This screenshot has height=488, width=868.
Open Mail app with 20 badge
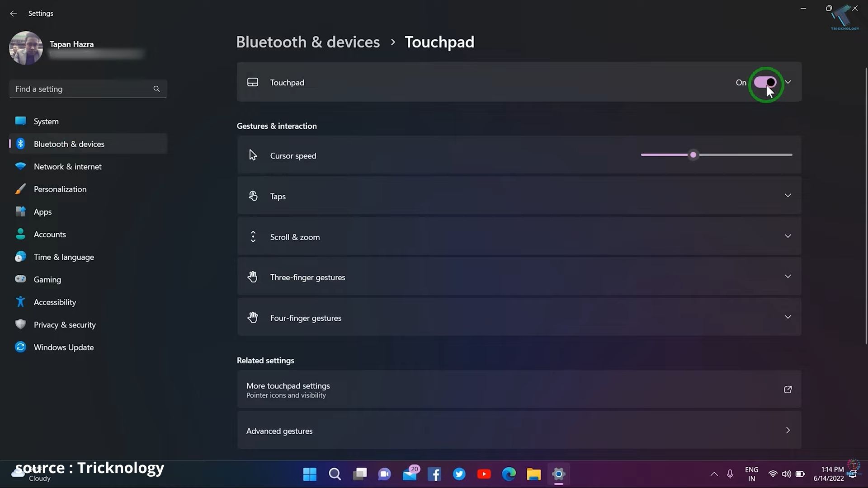(x=410, y=474)
